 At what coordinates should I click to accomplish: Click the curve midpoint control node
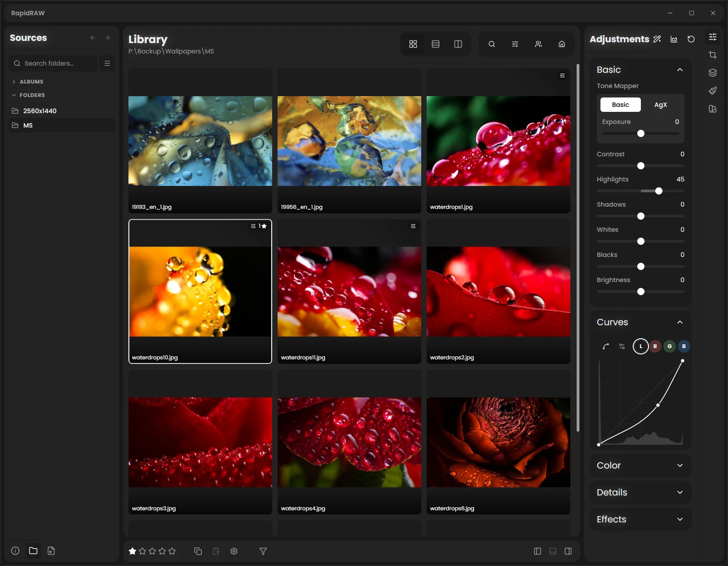pos(658,405)
